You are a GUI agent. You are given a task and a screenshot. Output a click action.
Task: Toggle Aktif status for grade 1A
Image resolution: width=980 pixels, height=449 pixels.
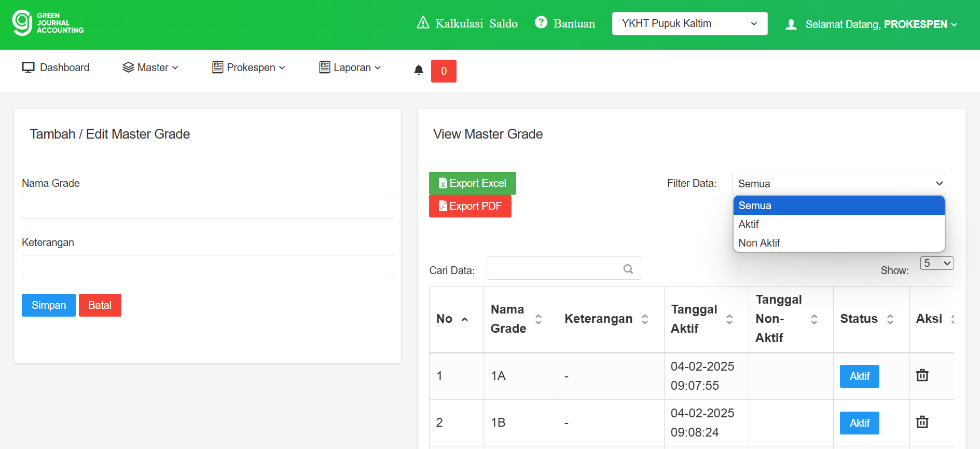click(x=859, y=376)
